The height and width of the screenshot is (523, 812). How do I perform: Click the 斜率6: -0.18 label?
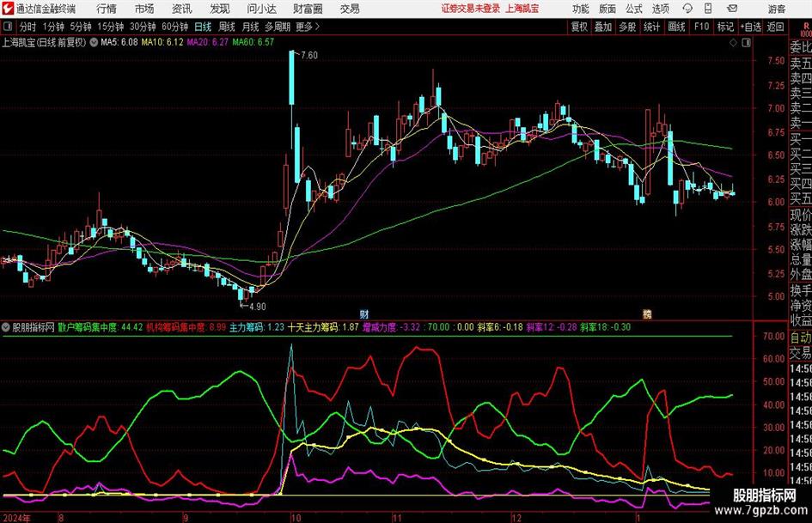point(500,327)
